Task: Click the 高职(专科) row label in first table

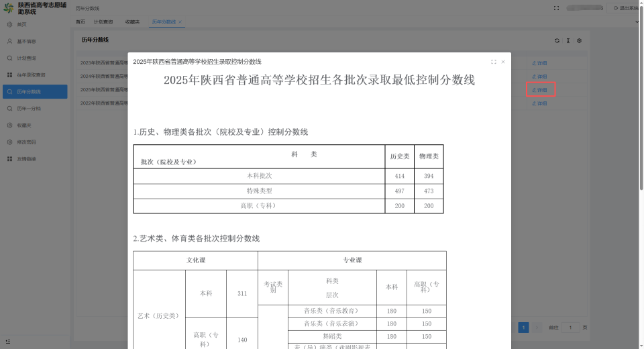Action: (259, 206)
